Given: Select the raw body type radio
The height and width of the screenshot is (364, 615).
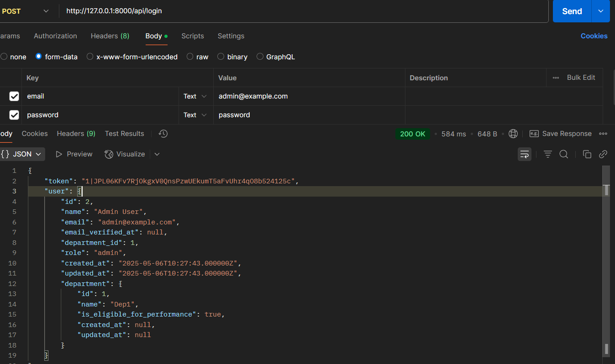Looking at the screenshot, I should pyautogui.click(x=189, y=57).
